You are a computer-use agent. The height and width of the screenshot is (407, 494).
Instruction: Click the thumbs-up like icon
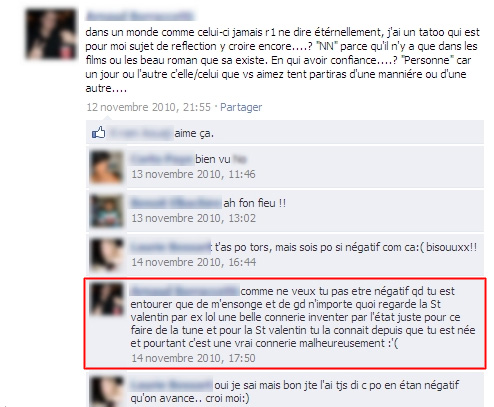99,133
